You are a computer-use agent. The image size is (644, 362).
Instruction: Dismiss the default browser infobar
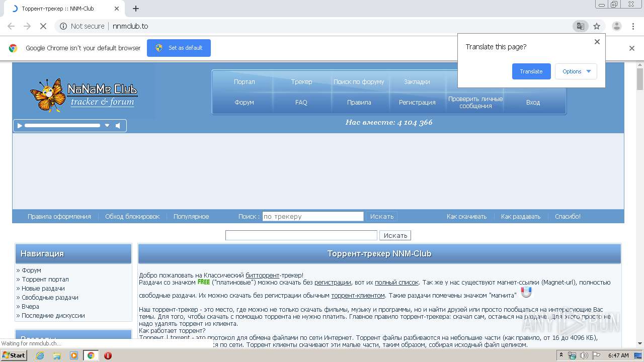[x=632, y=48]
